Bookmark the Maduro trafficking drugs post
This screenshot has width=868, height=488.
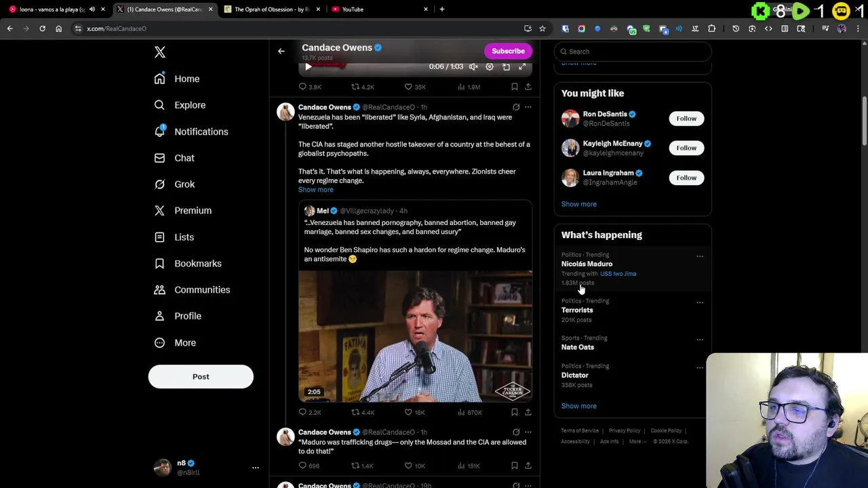pyautogui.click(x=515, y=466)
